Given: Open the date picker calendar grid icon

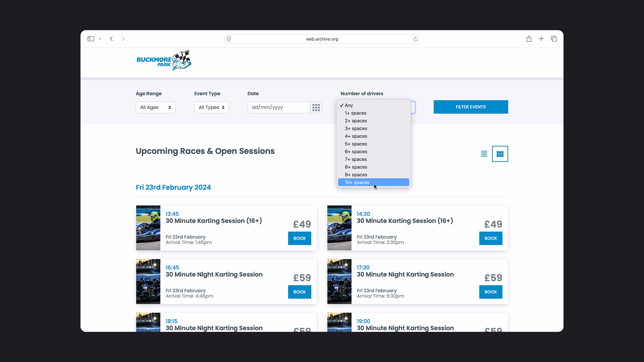Looking at the screenshot, I should [x=316, y=108].
